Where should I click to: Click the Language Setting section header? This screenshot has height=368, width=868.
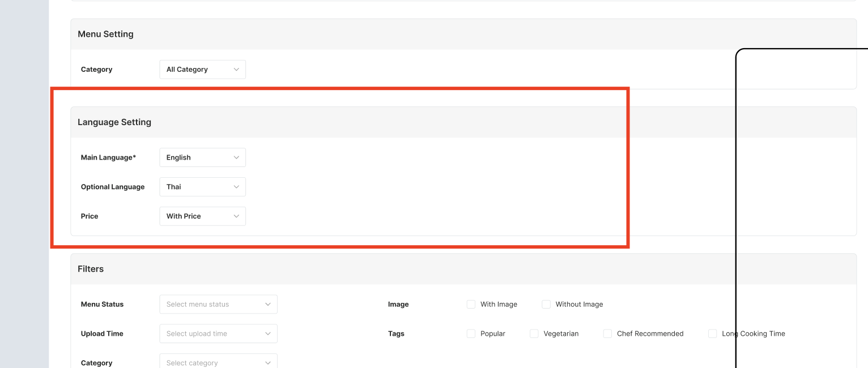pyautogui.click(x=114, y=122)
